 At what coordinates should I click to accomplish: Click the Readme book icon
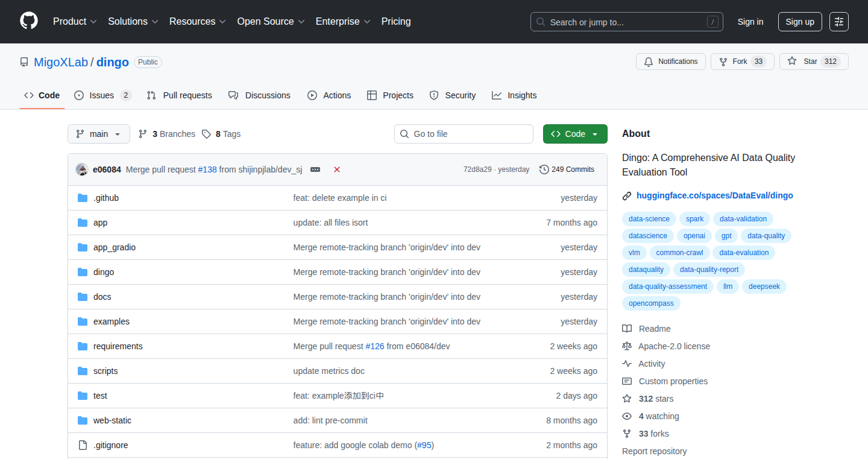coord(627,329)
